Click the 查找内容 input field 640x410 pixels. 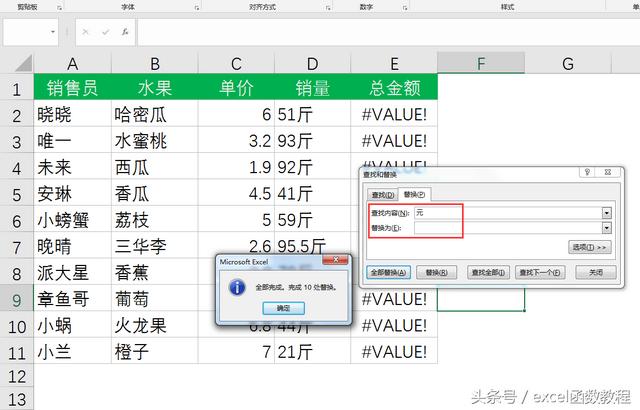[x=508, y=213]
